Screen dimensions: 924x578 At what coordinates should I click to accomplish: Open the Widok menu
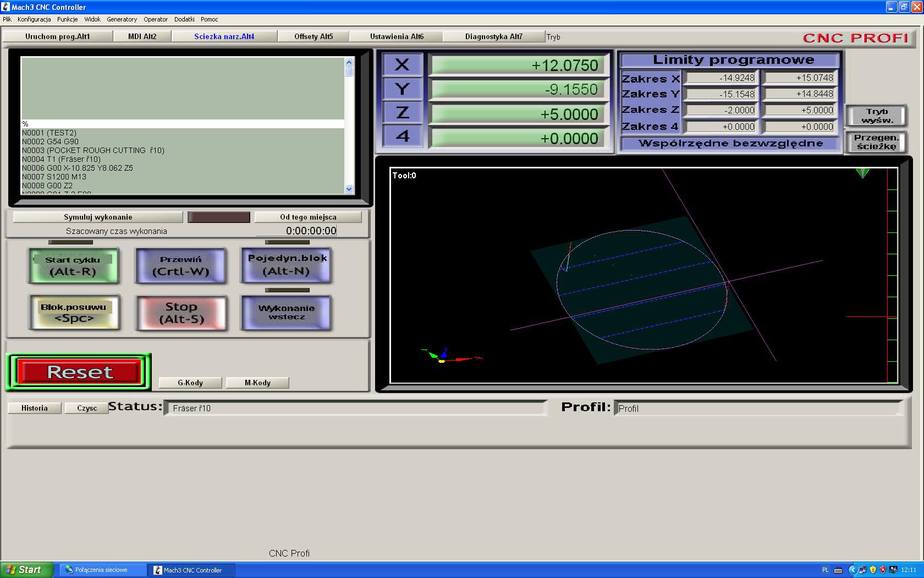coord(92,19)
